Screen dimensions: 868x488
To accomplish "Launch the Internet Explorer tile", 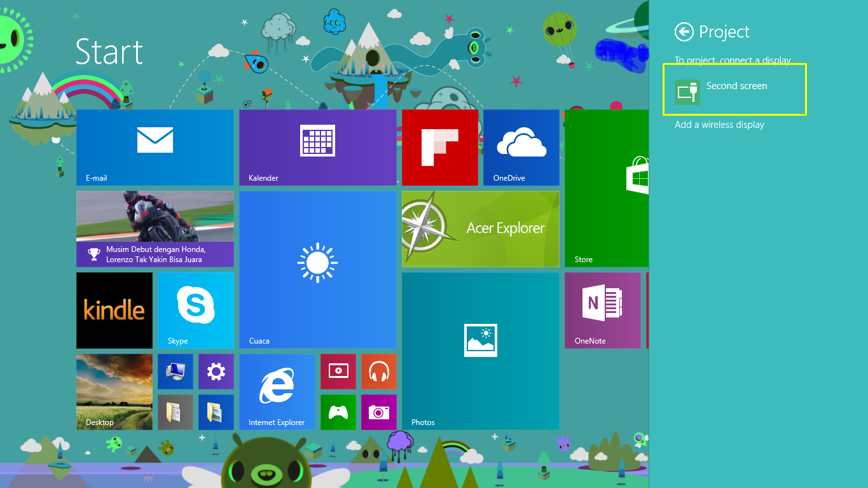I will click(277, 392).
